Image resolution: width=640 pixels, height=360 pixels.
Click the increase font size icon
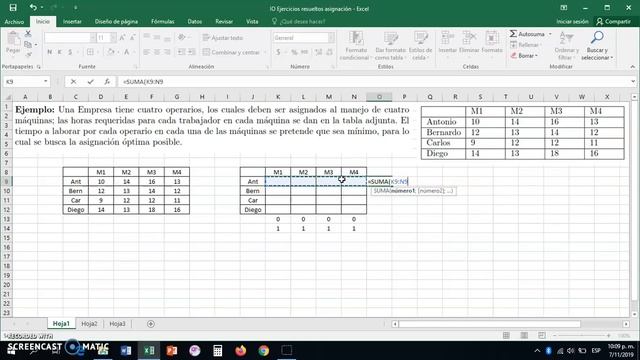122,38
